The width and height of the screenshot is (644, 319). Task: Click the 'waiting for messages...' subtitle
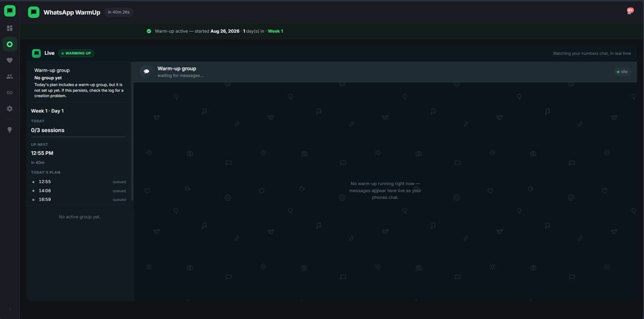pyautogui.click(x=181, y=76)
